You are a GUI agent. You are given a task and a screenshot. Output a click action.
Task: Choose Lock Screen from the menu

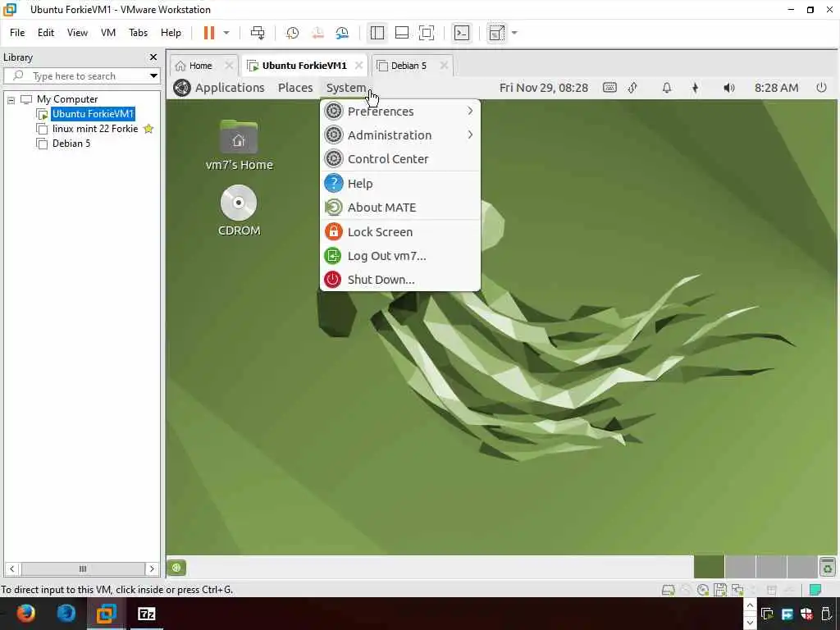(x=399, y=232)
